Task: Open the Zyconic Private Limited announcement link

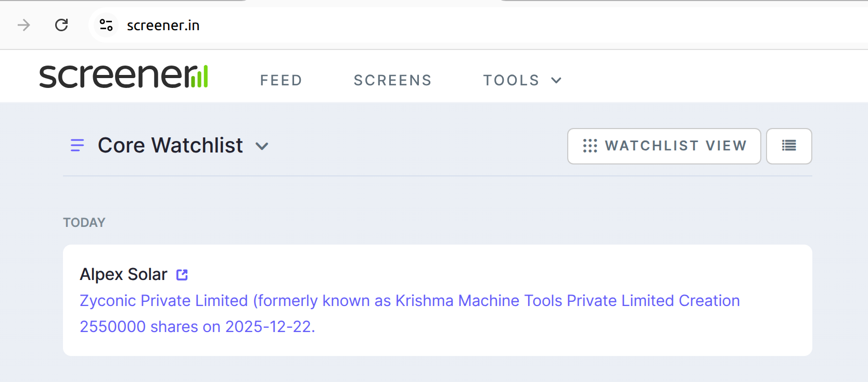Action: point(409,301)
